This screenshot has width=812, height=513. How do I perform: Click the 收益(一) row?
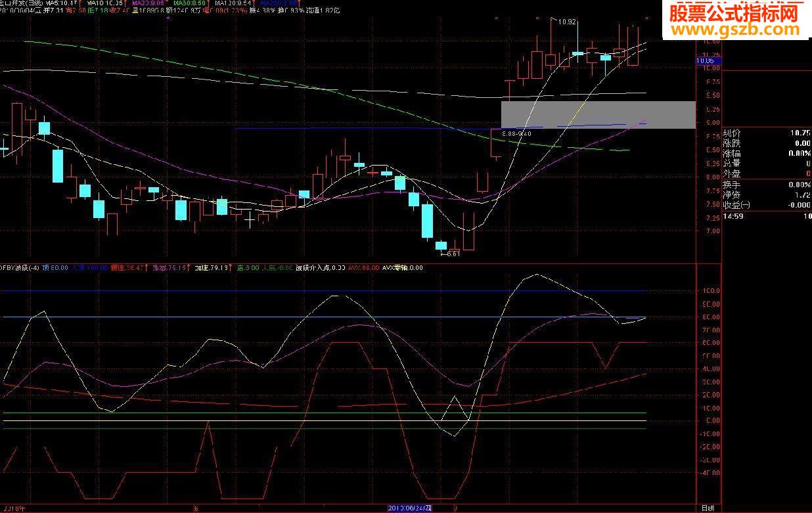click(x=767, y=206)
